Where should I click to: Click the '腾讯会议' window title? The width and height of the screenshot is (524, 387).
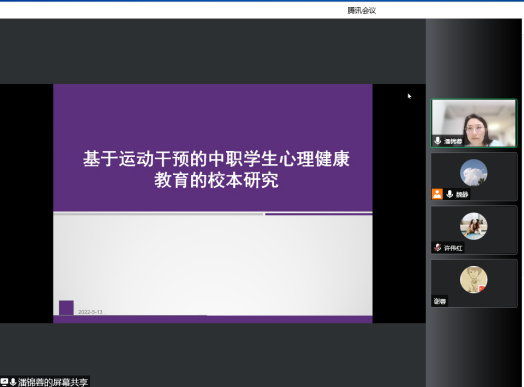pyautogui.click(x=362, y=11)
